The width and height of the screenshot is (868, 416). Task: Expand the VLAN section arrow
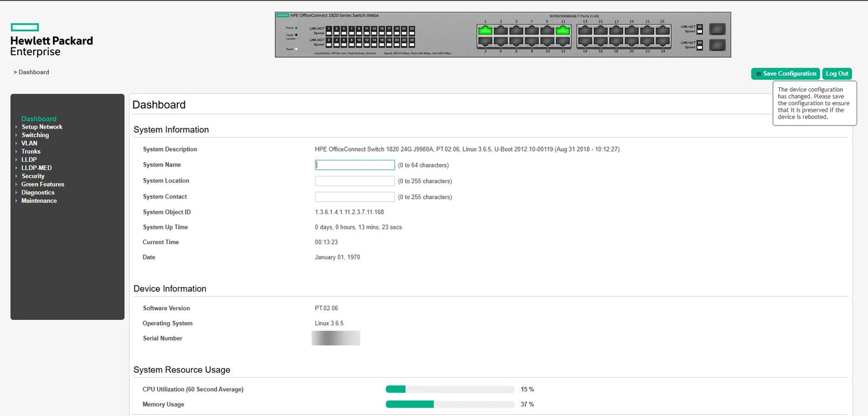[16, 143]
